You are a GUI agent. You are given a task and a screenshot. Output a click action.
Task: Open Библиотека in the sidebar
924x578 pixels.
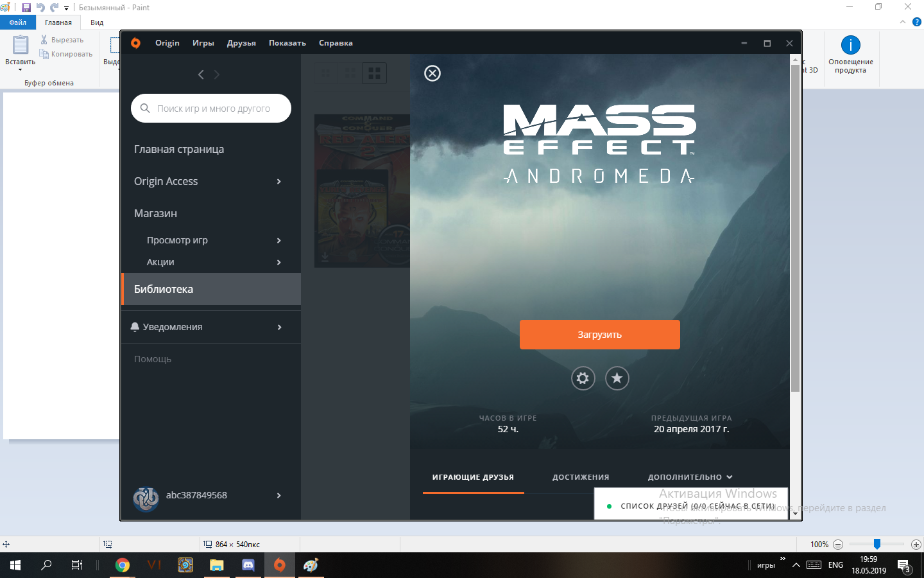click(x=211, y=289)
